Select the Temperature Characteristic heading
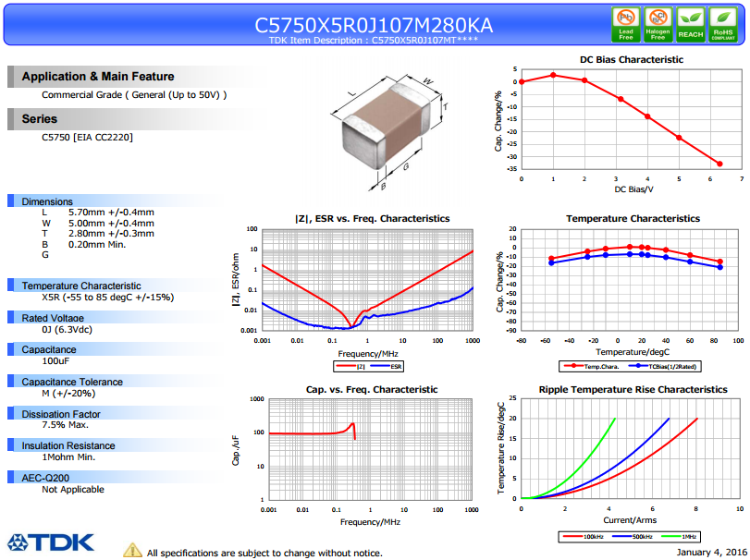The width and height of the screenshot is (750, 560). [x=81, y=286]
